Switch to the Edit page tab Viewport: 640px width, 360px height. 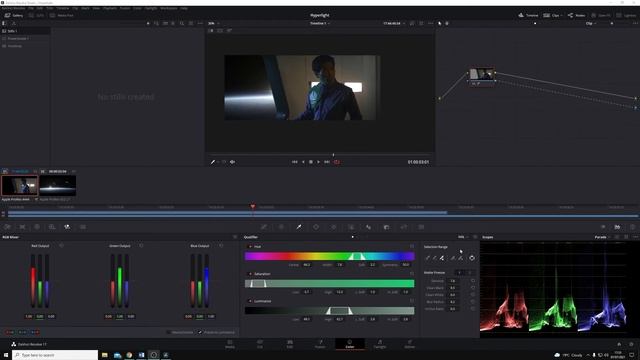[x=290, y=344]
